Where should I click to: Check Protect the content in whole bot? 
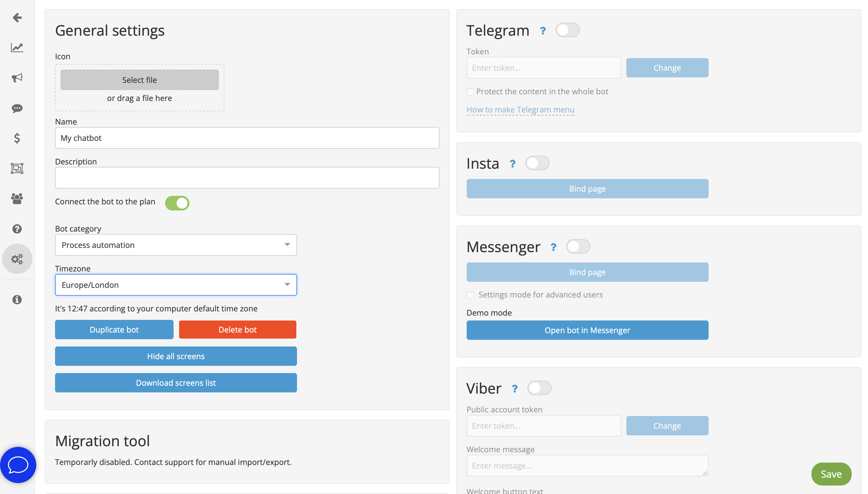coord(470,92)
